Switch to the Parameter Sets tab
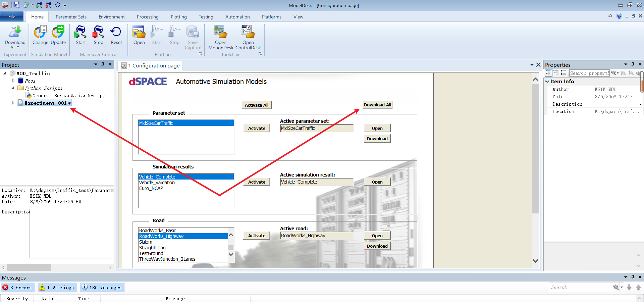Viewport: 644px width, 302px height. coord(71,17)
